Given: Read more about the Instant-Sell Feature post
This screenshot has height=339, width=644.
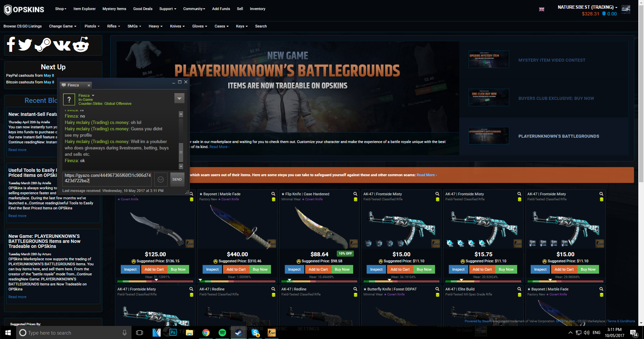Looking at the screenshot, I should pyautogui.click(x=17, y=150).
